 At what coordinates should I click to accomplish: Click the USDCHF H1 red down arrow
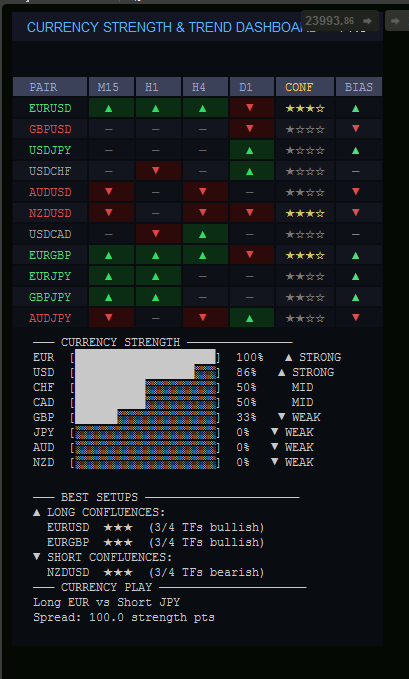[156, 171]
